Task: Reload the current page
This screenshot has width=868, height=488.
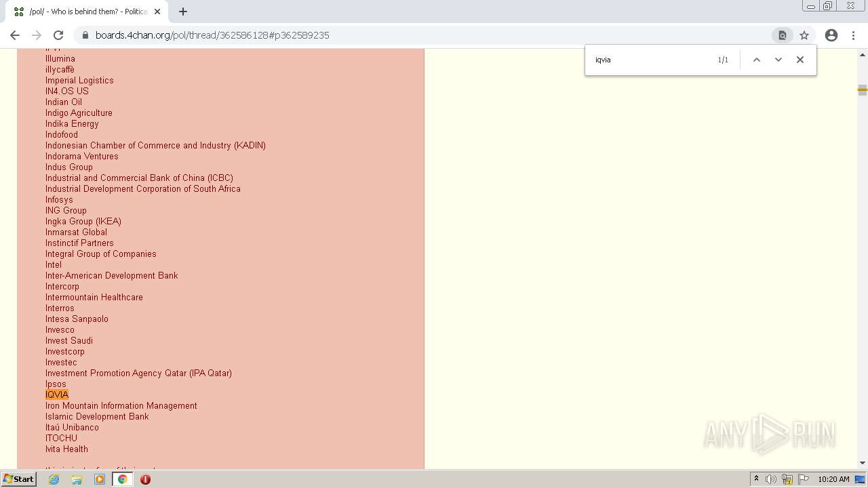Action: point(58,35)
